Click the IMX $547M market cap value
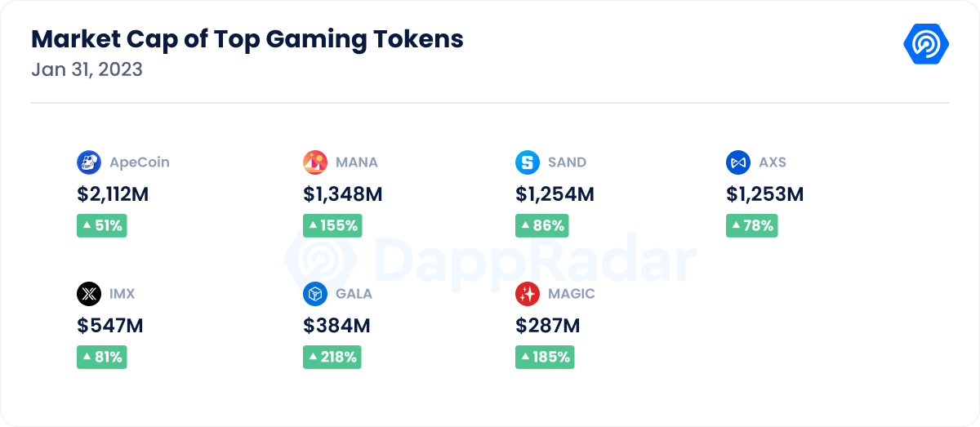The image size is (980, 427). (x=110, y=326)
